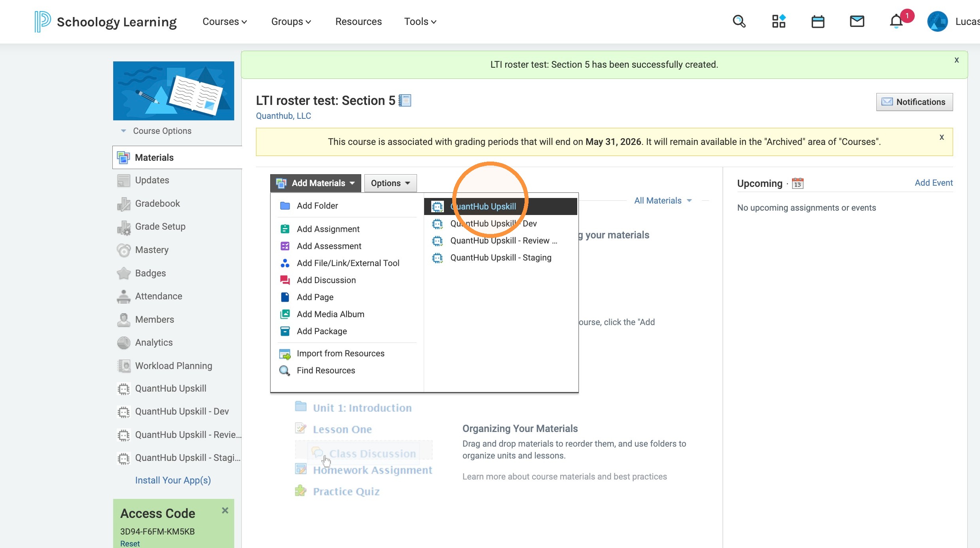This screenshot has height=548, width=980.
Task: Click the Add Discussion icon
Action: click(x=285, y=280)
